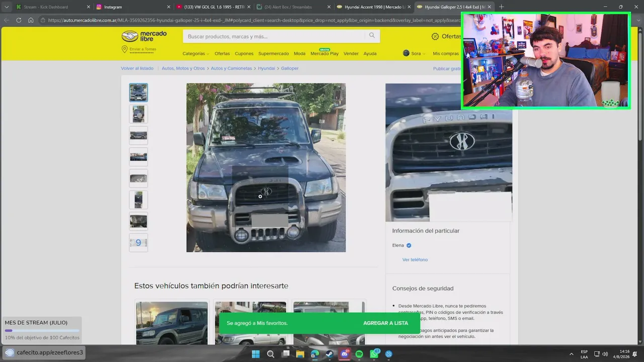Select the seventh Galloper photo thumbnail
This screenshot has width=644, height=362.
click(138, 221)
